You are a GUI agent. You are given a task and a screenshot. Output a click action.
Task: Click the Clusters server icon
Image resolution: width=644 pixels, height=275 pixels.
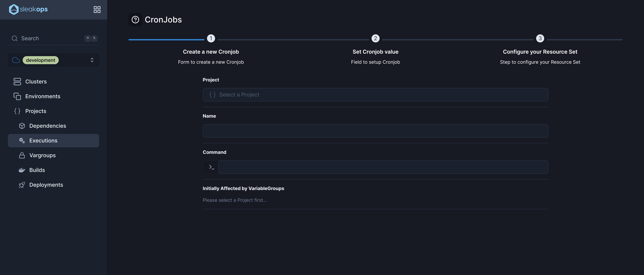point(17,82)
